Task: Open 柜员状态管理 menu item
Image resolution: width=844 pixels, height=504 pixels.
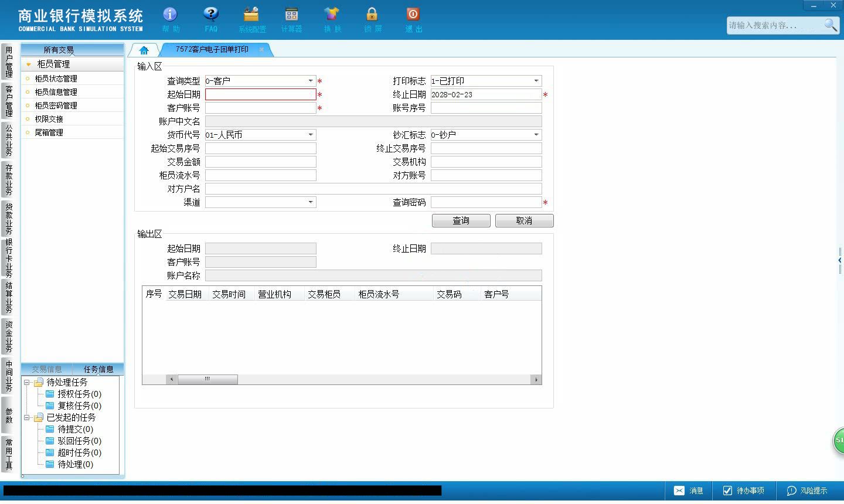Action: pyautogui.click(x=56, y=79)
